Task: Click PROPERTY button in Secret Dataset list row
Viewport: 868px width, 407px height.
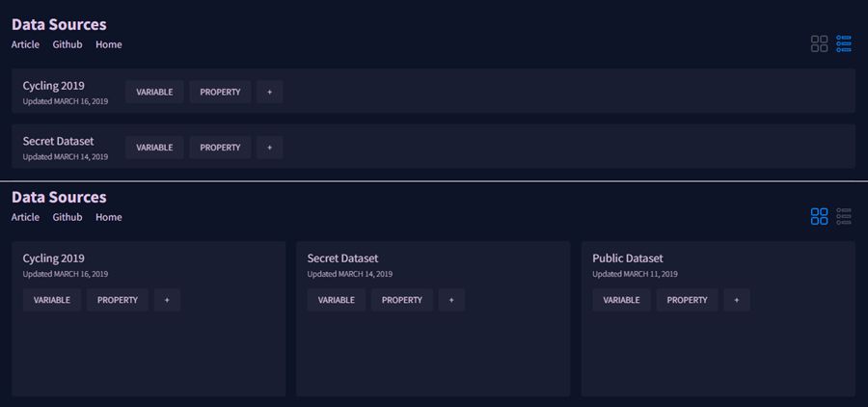Action: coord(220,148)
